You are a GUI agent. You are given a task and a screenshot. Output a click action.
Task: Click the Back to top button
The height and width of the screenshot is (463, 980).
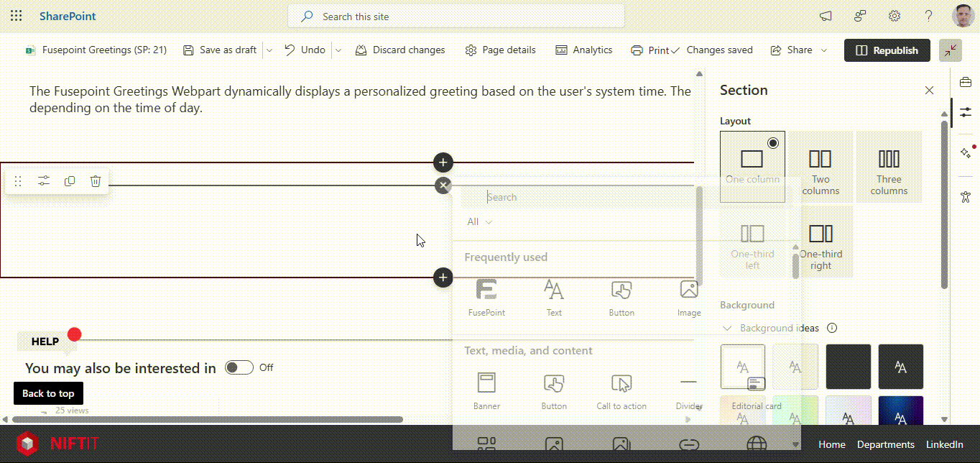(48, 393)
